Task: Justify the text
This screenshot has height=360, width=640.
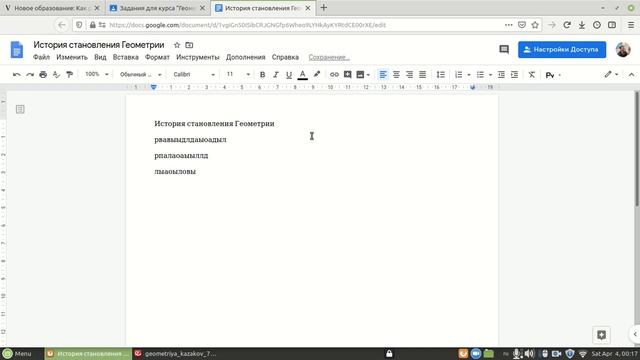Action: coord(422,75)
